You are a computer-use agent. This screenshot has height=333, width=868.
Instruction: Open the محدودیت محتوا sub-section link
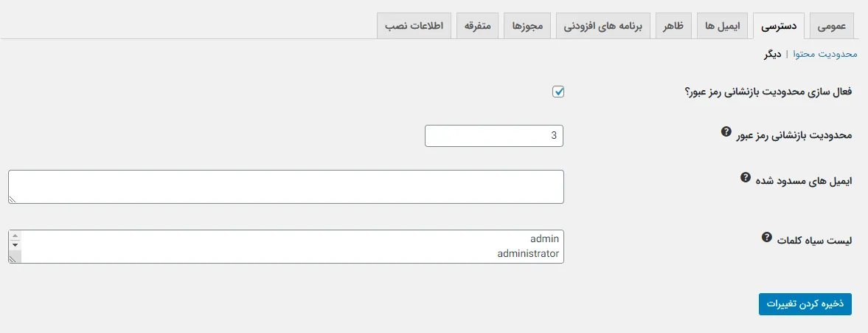(824, 55)
